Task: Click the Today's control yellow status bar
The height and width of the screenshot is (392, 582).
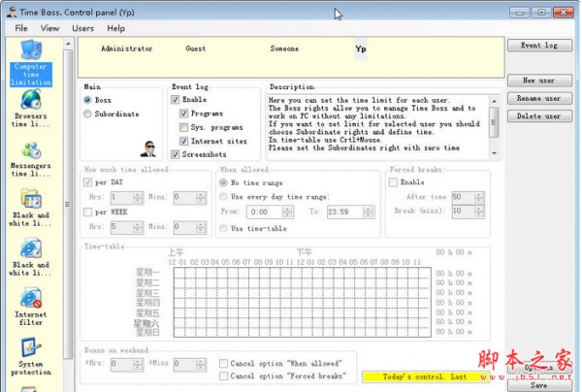Action: click(425, 376)
